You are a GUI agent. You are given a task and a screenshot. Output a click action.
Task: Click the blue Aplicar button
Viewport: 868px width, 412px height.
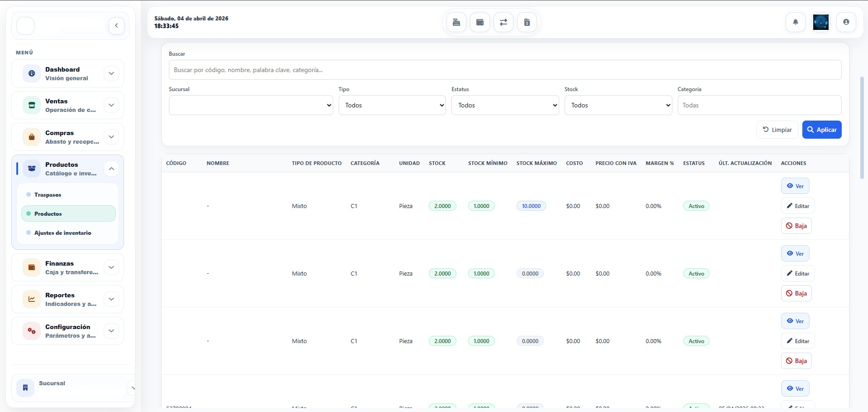[821, 130]
